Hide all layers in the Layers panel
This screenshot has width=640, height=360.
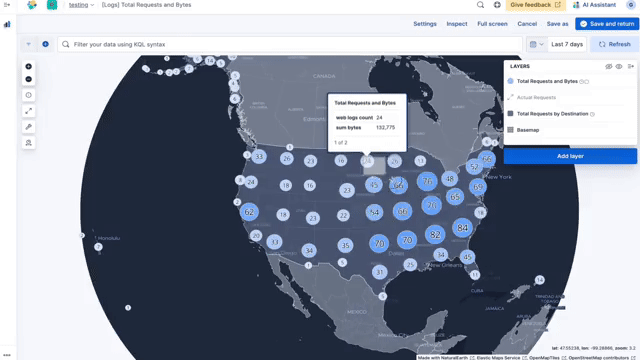(609, 66)
